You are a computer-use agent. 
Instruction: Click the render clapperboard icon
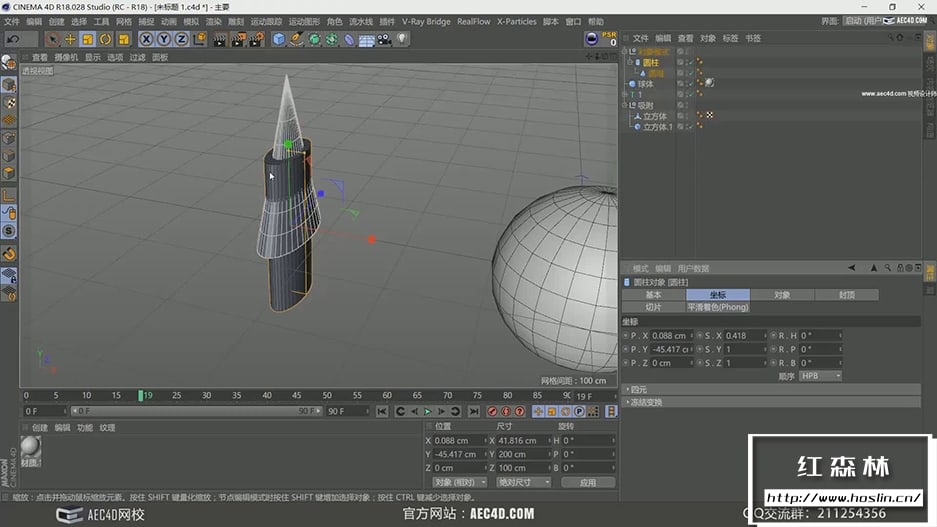tap(219, 39)
